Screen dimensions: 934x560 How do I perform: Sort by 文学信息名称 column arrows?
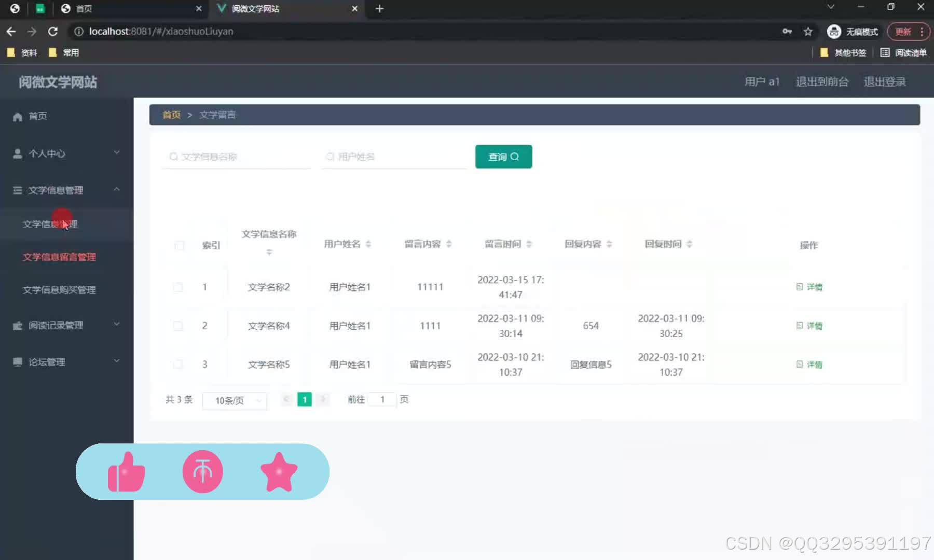pyautogui.click(x=269, y=252)
